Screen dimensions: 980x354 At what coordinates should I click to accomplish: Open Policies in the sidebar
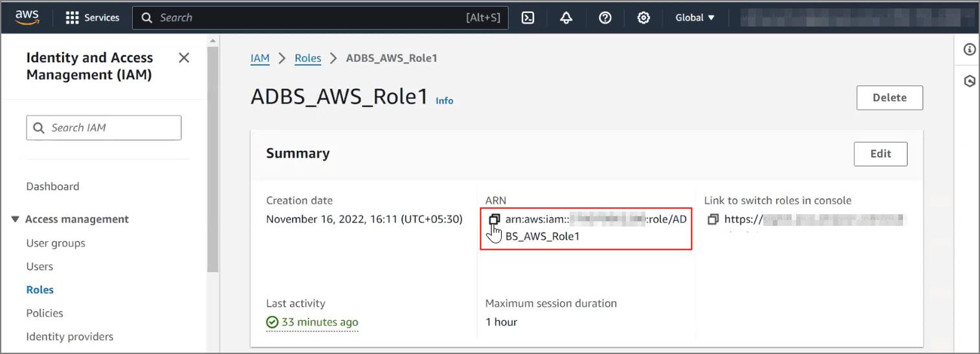tap(45, 313)
